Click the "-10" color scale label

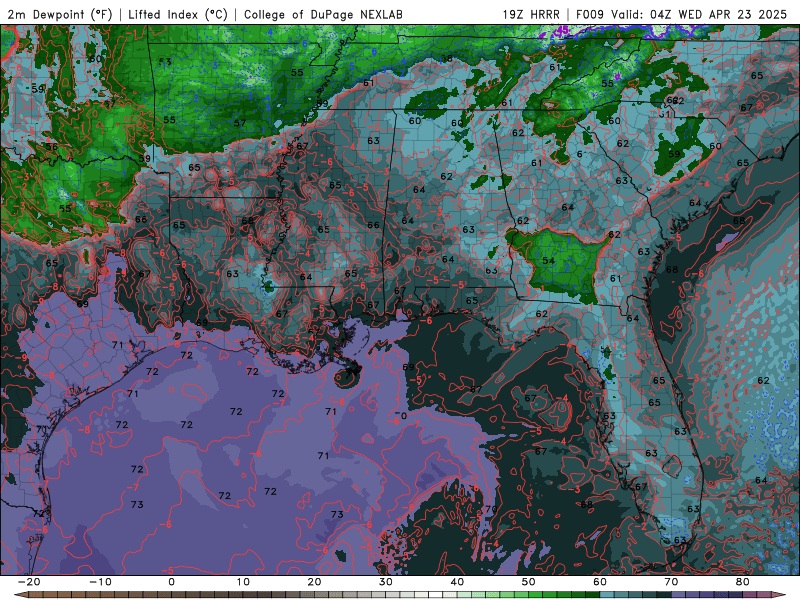click(100, 582)
